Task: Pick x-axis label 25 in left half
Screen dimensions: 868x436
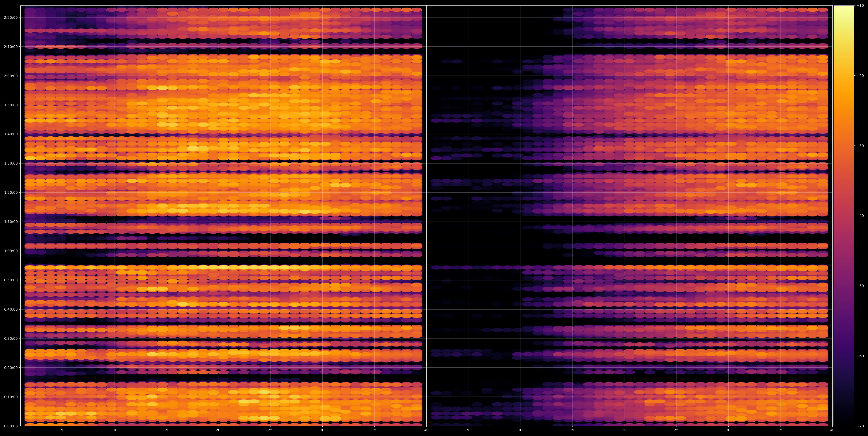Action: (270, 430)
